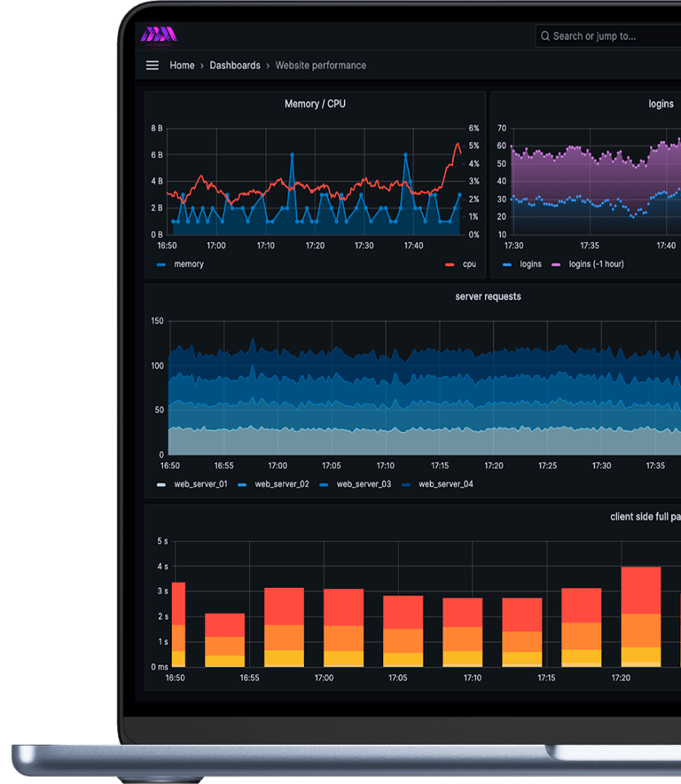Viewport: 681px width, 784px height.
Task: Open Memory / CPU panel title
Action: click(x=315, y=104)
